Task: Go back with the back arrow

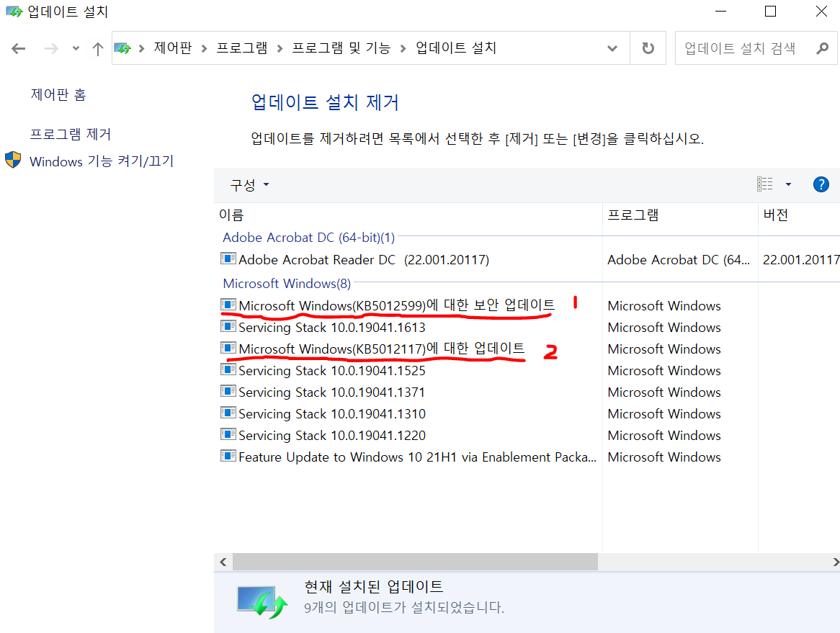Action: (x=18, y=49)
